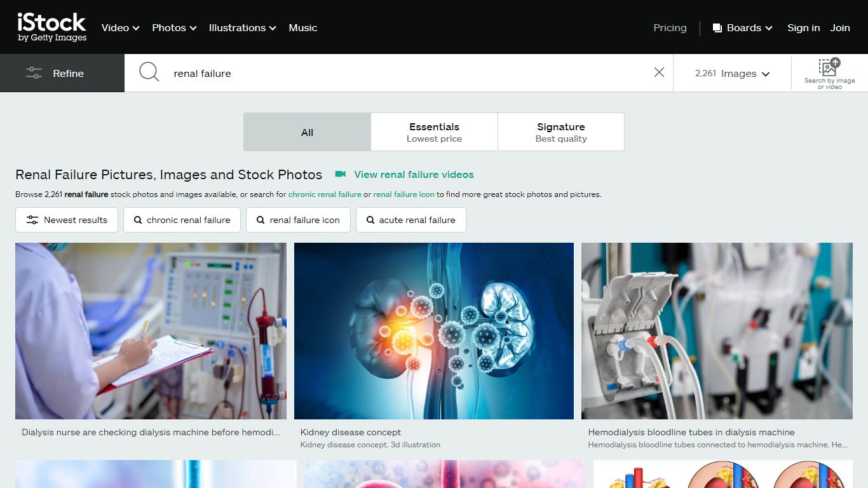Click the Boards stack icon

[717, 28]
